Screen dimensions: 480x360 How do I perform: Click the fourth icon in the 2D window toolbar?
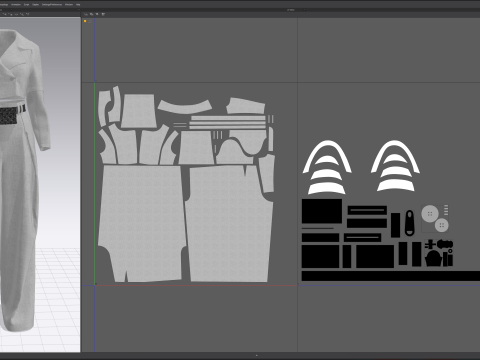103,14
